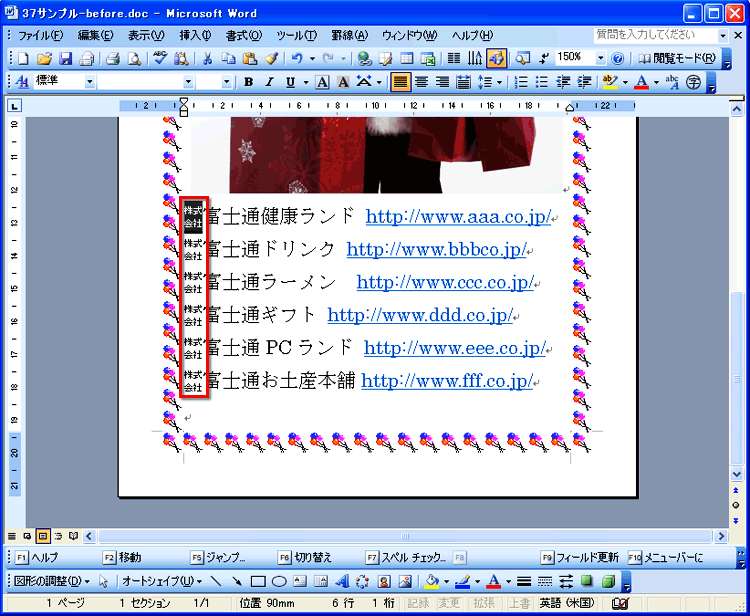This screenshot has width=750, height=616.
Task: Insert a table from the toolbar
Action: tap(407, 59)
